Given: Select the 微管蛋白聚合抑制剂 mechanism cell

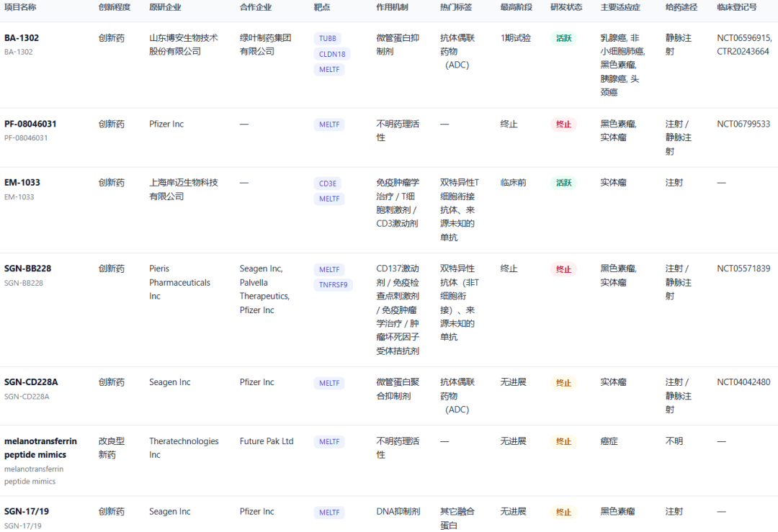Looking at the screenshot, I should coord(398,389).
